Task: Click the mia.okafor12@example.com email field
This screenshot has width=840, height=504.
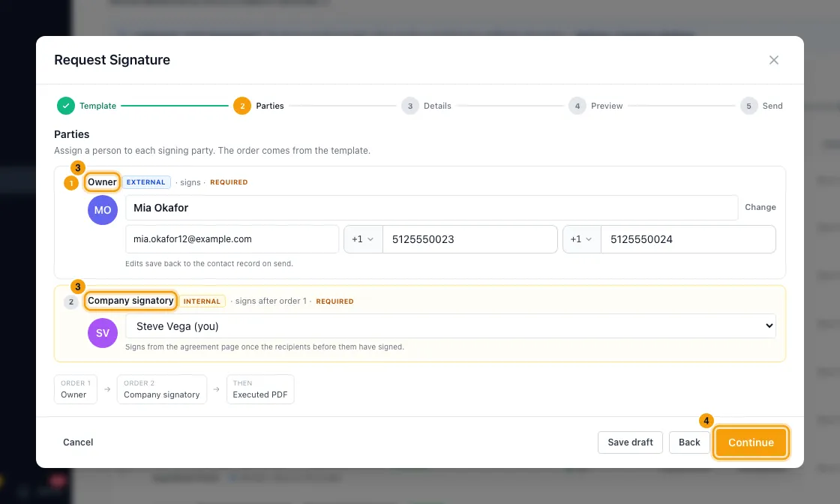Action: pos(232,239)
